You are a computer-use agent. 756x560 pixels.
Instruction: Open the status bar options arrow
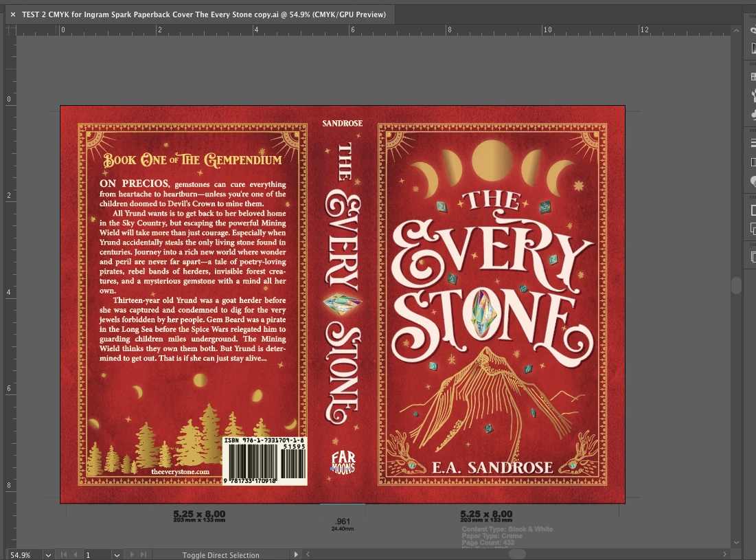pos(296,555)
